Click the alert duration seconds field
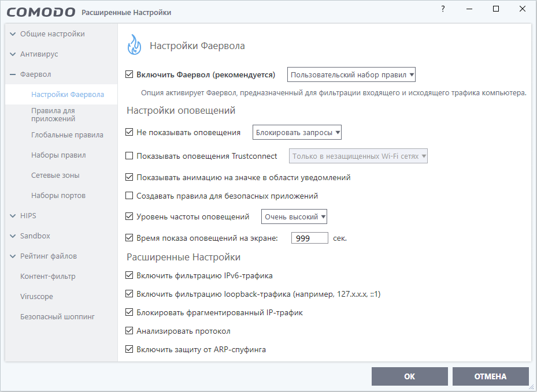Viewport: 537px width, 392px height. click(x=309, y=238)
